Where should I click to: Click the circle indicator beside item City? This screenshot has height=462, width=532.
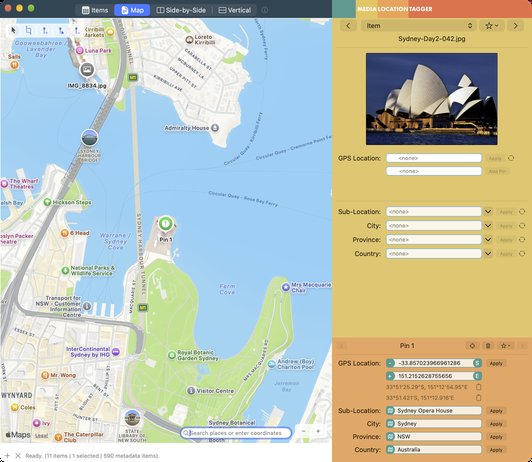522,226
